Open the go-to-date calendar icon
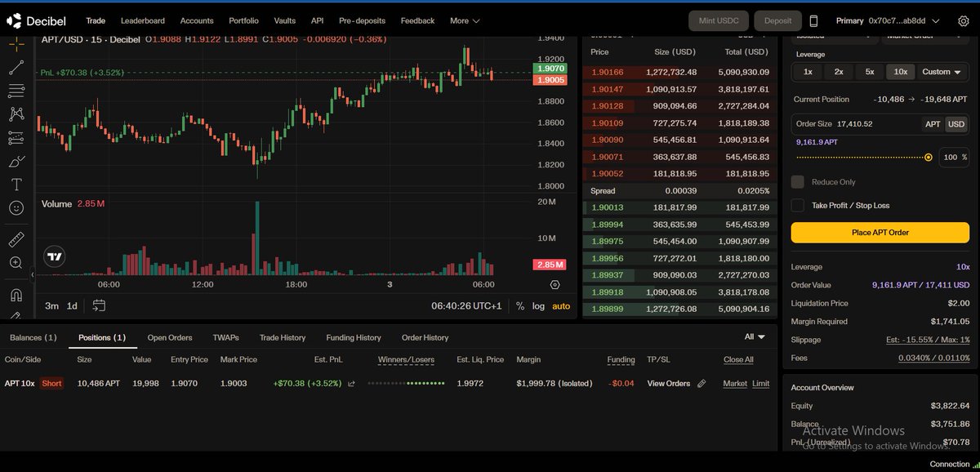Screen dimensions: 980x472 (x=99, y=306)
